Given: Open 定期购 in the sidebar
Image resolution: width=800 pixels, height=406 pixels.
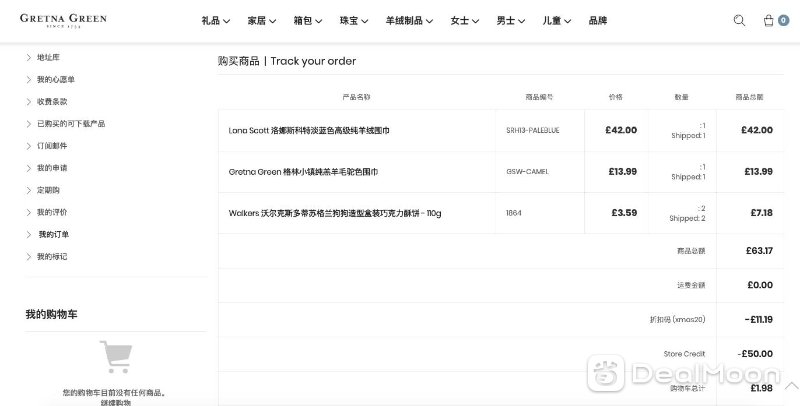Looking at the screenshot, I should pyautogui.click(x=48, y=190).
